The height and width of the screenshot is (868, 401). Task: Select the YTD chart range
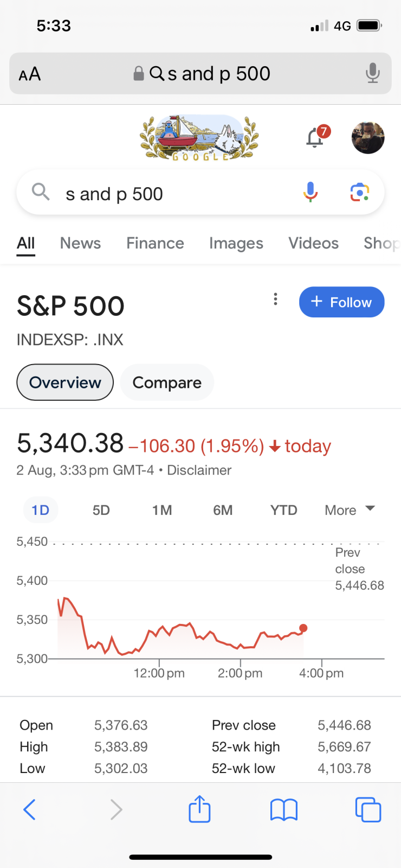284,510
